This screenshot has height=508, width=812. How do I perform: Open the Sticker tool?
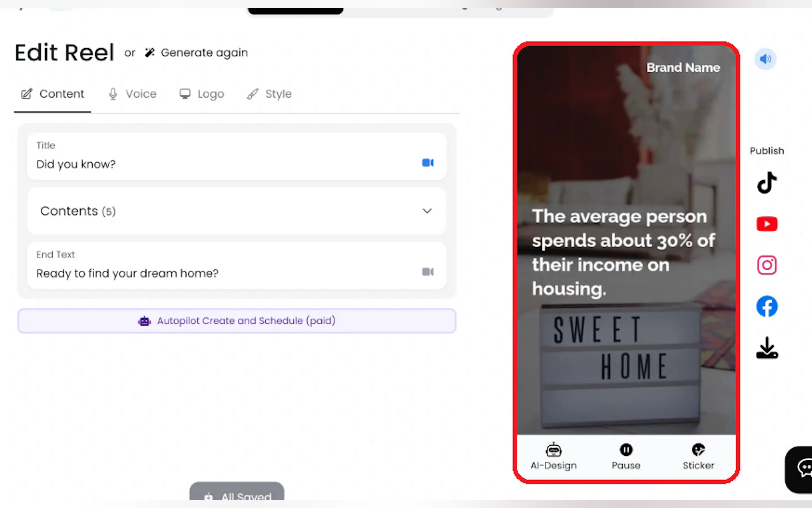(x=698, y=456)
